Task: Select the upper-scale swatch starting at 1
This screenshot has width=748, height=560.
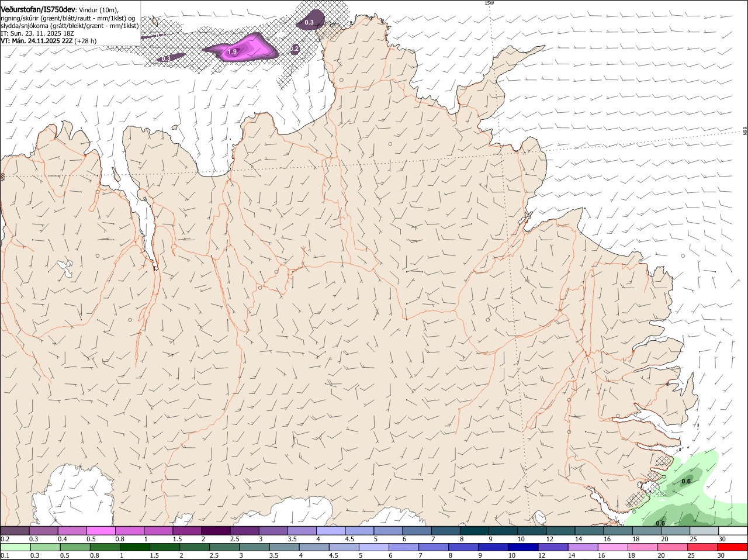Action: pos(158,531)
